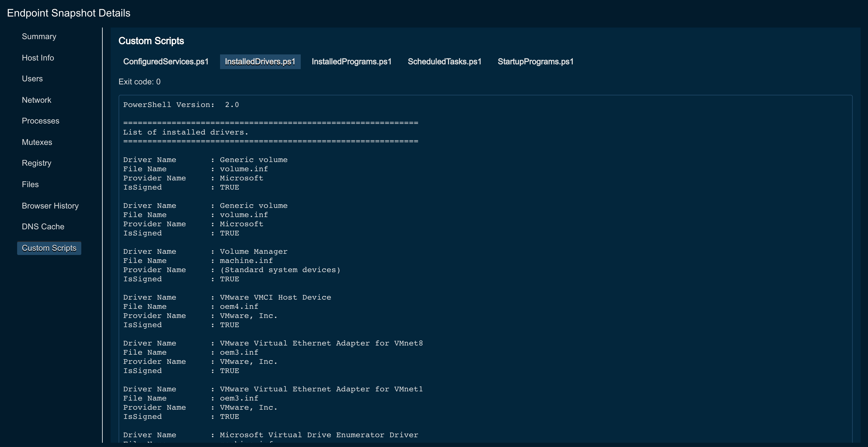Select Users in the sidebar
This screenshot has height=447, width=868.
tap(32, 79)
